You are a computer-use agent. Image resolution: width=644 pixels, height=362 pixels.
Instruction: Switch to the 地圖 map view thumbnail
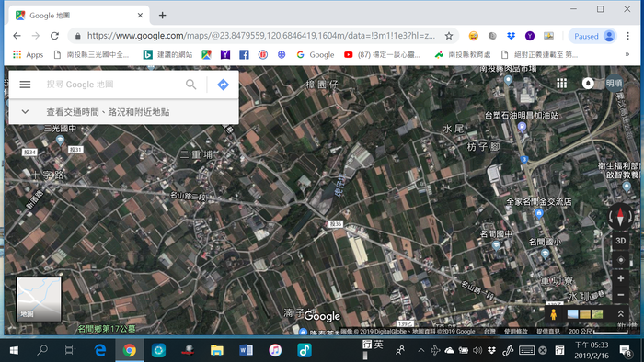39,300
